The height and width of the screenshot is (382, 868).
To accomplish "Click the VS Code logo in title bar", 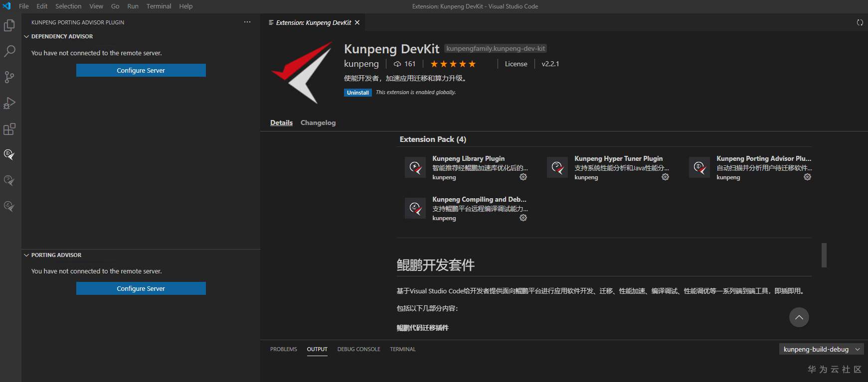I will coord(7,6).
